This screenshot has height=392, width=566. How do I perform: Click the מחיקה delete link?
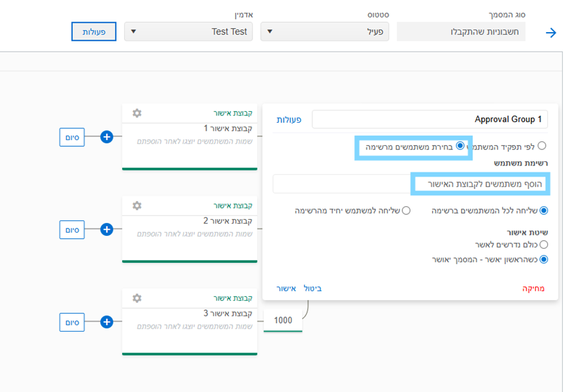(533, 288)
